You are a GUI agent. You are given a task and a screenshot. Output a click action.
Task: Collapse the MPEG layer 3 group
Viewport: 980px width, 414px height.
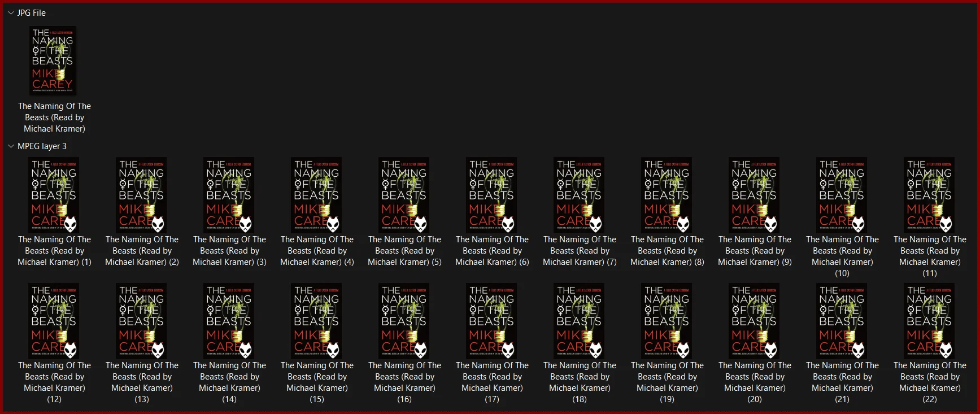(11, 146)
